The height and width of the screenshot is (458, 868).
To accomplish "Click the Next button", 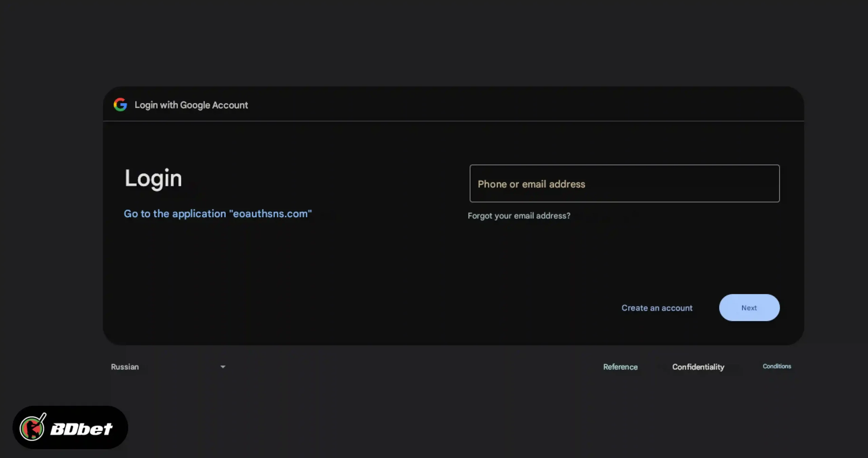I will 749,308.
